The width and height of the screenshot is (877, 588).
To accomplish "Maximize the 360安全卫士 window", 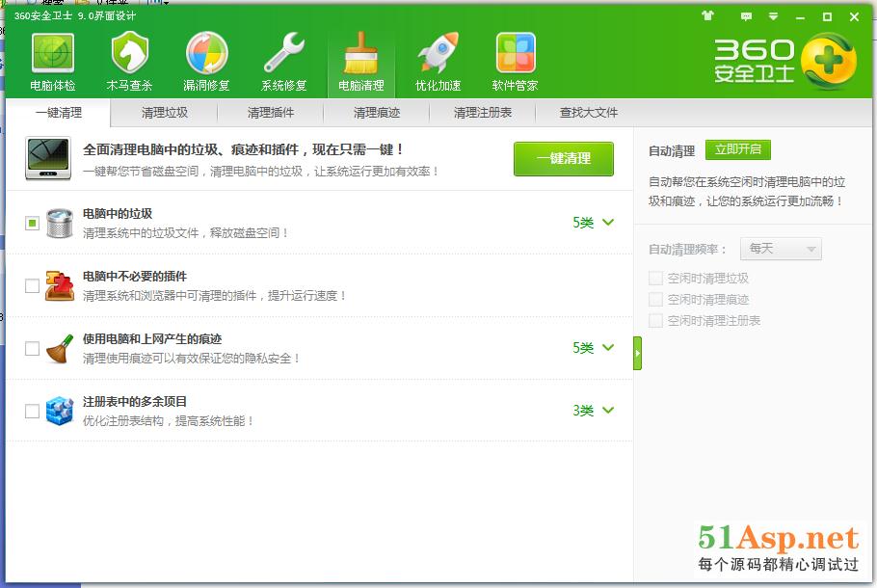I will [827, 17].
